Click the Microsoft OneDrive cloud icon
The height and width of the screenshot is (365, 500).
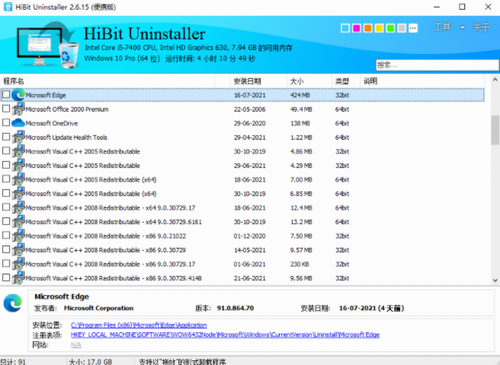(x=18, y=123)
